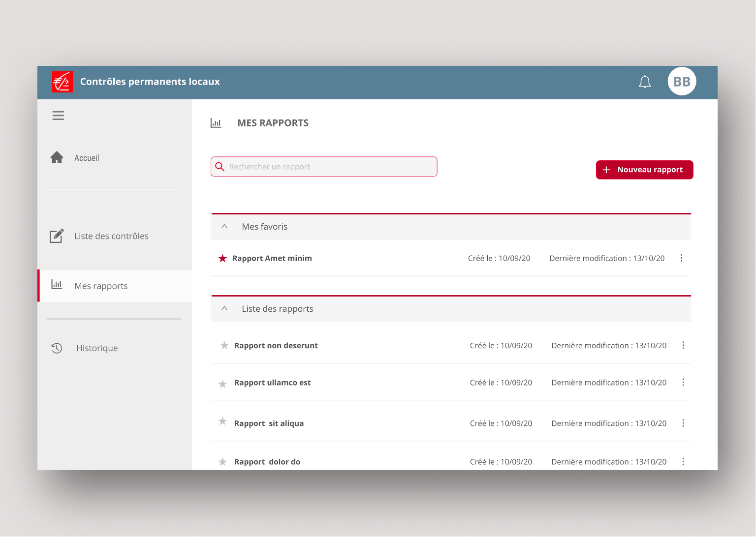Open options menu for Rapport Amet minim
This screenshot has width=756, height=537.
(x=681, y=258)
